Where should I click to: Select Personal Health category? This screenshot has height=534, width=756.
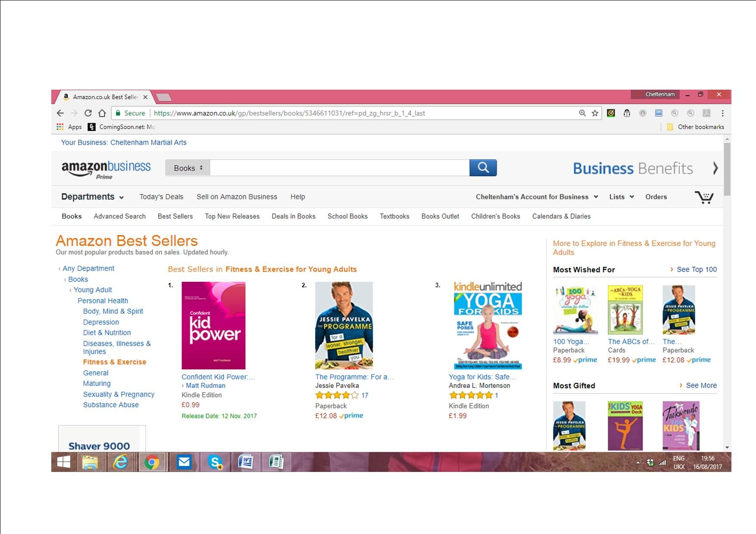(x=103, y=301)
